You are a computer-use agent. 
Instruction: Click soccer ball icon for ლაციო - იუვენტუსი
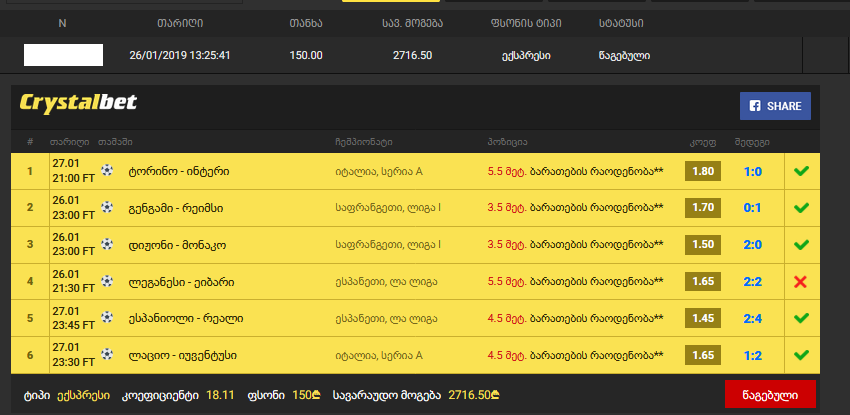point(107,354)
